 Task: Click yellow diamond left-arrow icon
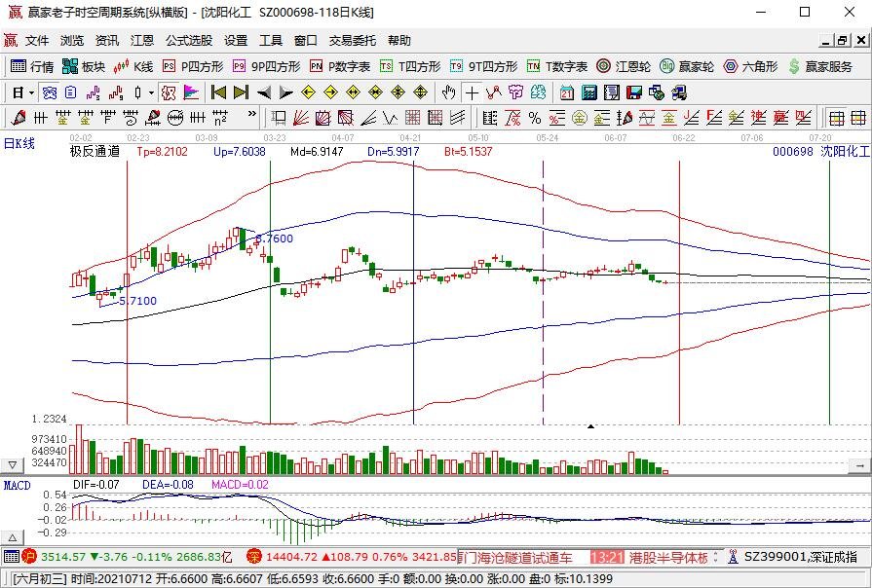(x=308, y=92)
